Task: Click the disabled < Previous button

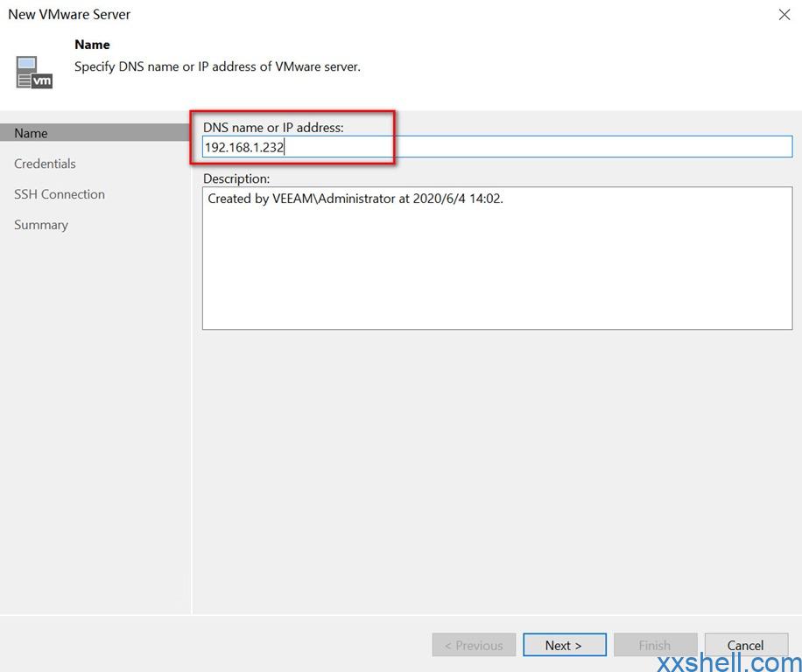Action: [474, 645]
